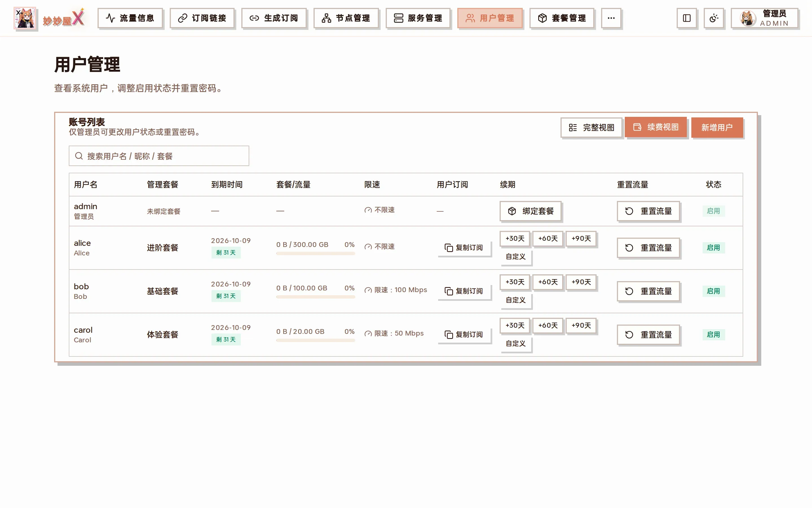This screenshot has height=508, width=812.
Task: Expand the more menu ellipsis button
Action: click(x=611, y=18)
